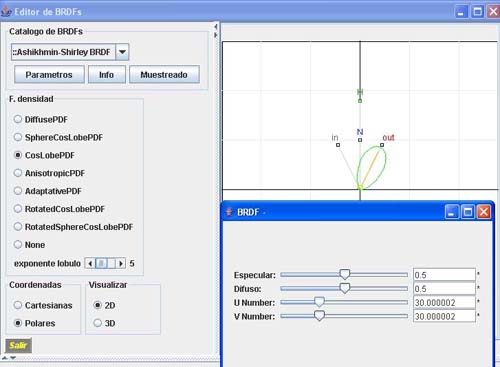Screen dimensions: 500x367
Task: Click the Muestreado button
Action: [164, 74]
